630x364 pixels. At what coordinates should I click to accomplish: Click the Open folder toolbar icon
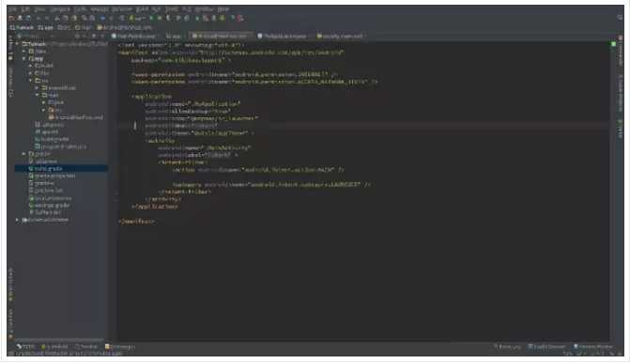(x=12, y=18)
